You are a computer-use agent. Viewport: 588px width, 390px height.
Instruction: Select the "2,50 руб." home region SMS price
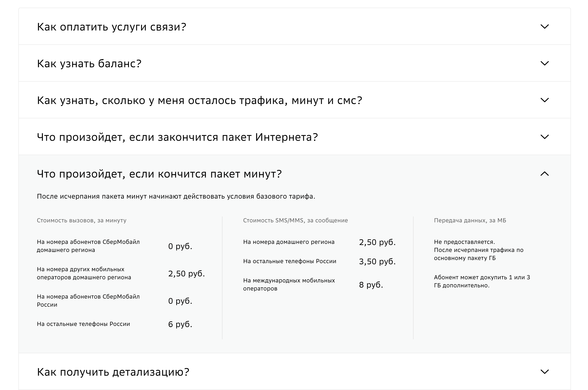coord(378,242)
